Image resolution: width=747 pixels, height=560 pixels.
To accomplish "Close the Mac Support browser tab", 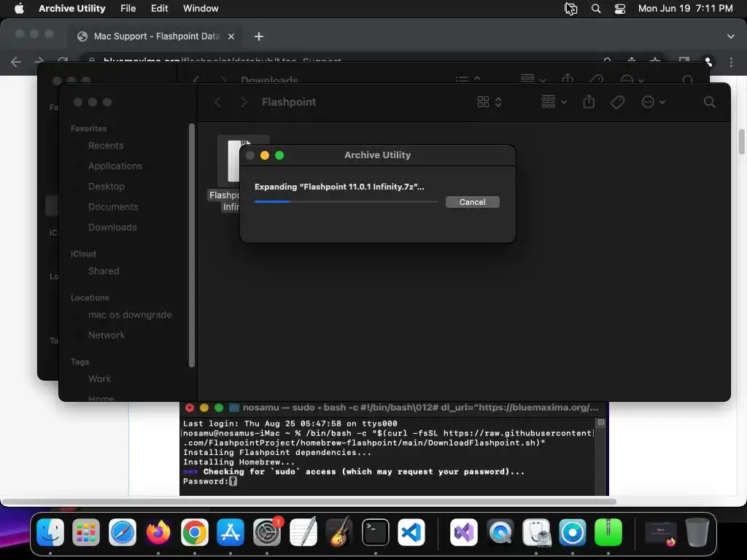I will 231,36.
